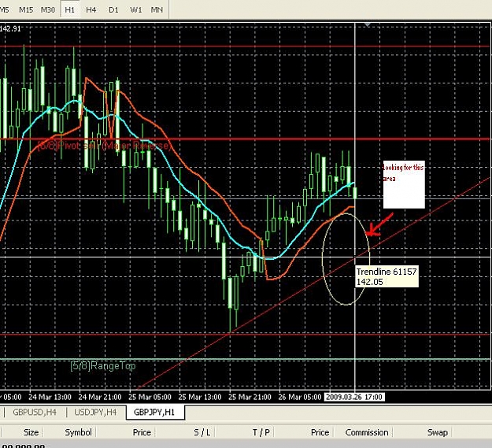
Task: Click the T / P column header
Action: (261, 432)
